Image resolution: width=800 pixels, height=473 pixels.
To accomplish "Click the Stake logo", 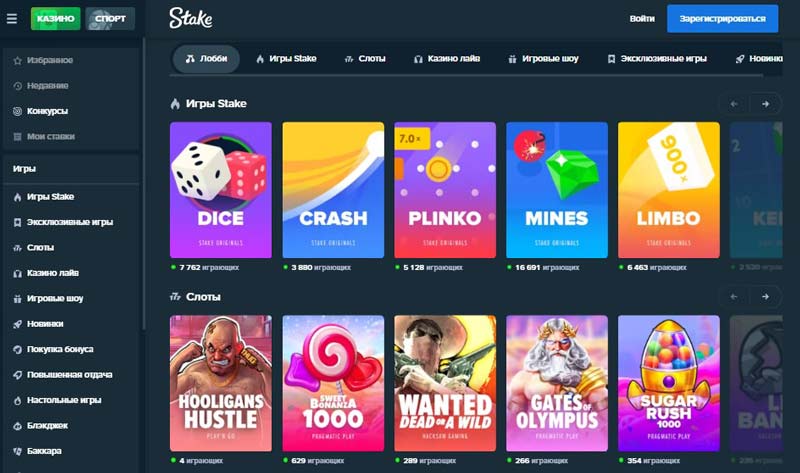I will click(191, 18).
